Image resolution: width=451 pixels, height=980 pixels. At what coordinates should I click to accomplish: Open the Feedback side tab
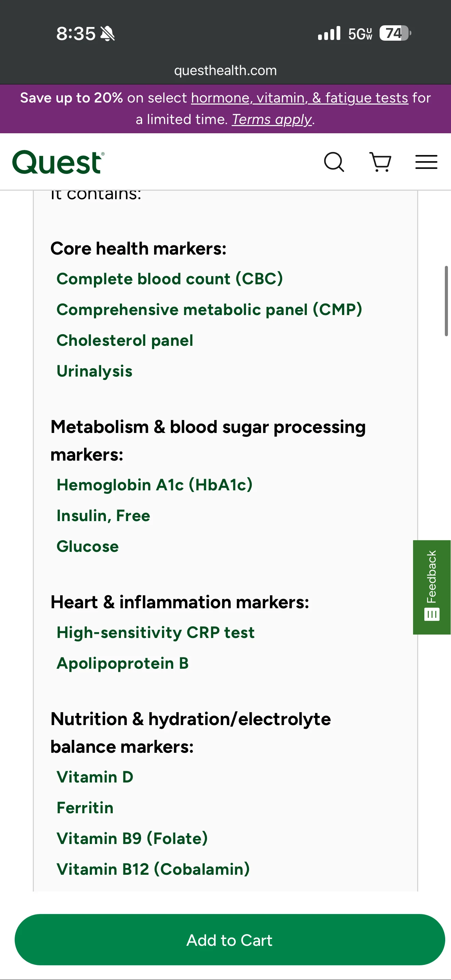point(432,587)
